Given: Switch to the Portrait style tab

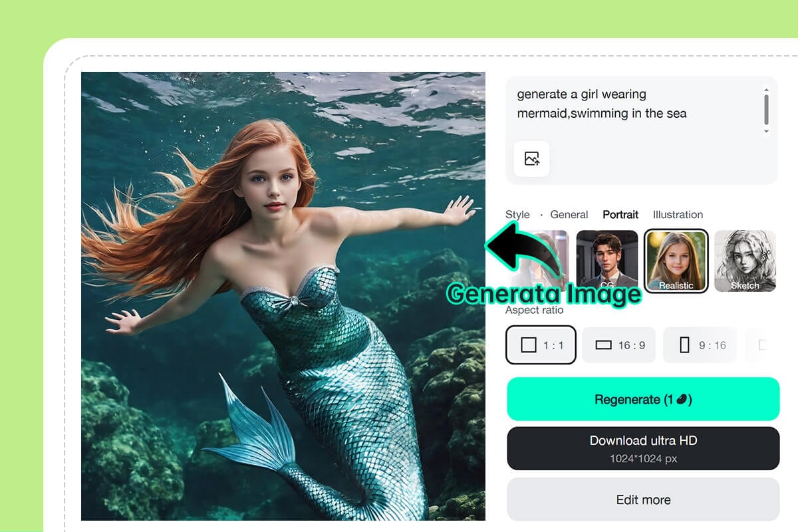Looking at the screenshot, I should coord(620,215).
